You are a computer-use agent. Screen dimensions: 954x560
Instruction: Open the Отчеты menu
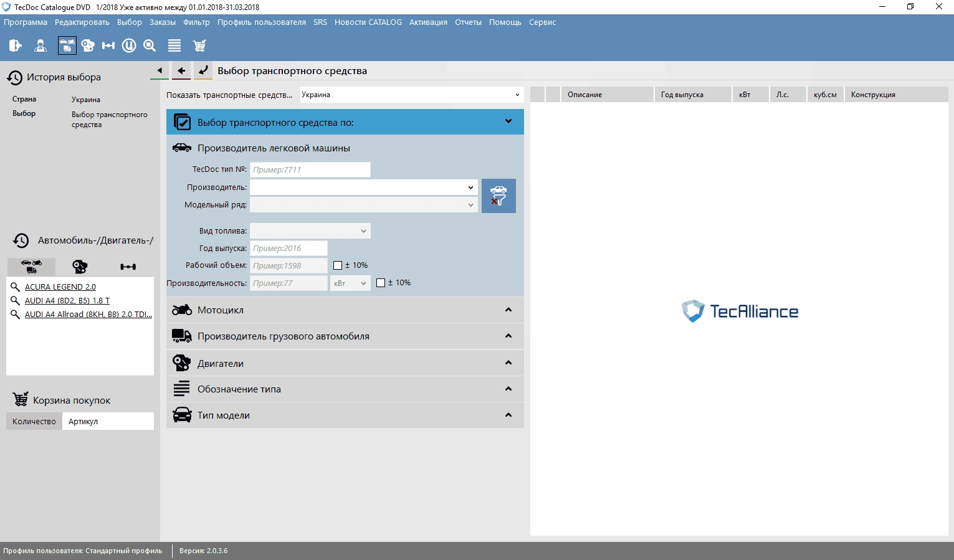469,22
